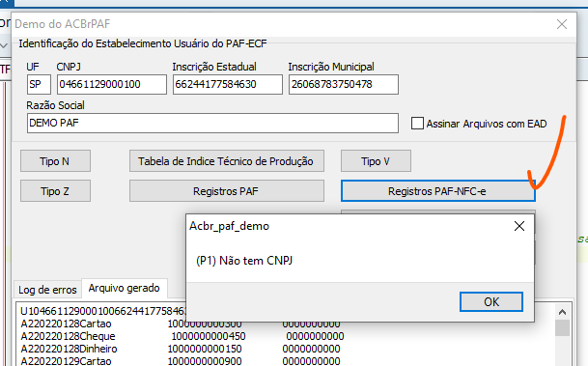The height and width of the screenshot is (366, 588).
Task: Focus the Inscrição Estadual field
Action: 228,84
